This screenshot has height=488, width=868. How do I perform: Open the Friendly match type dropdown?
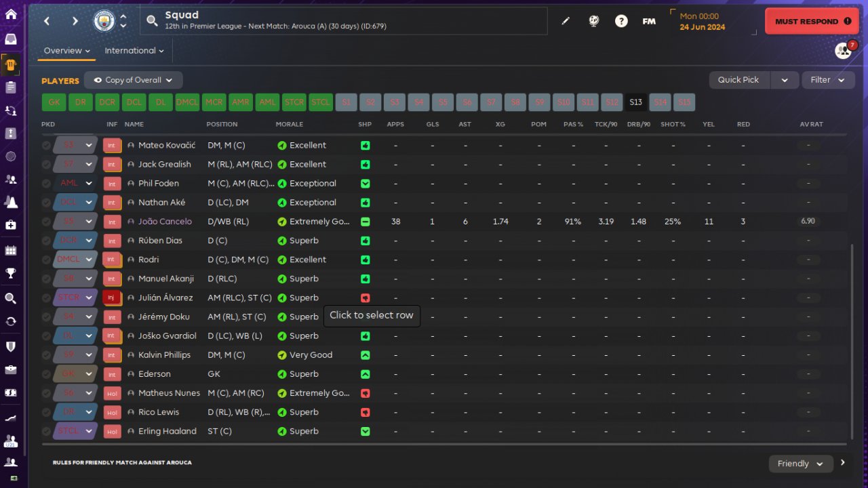pos(800,464)
